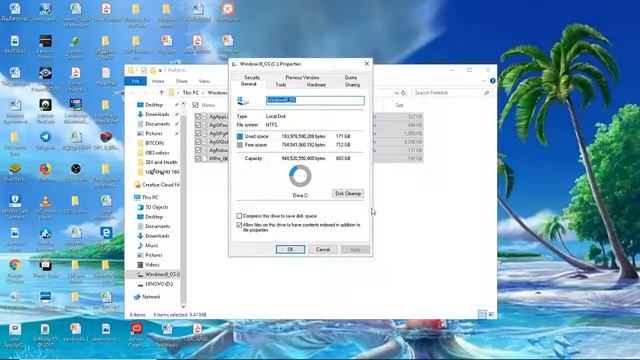Switch to the Sharing tab
640x360 pixels.
tap(352, 84)
